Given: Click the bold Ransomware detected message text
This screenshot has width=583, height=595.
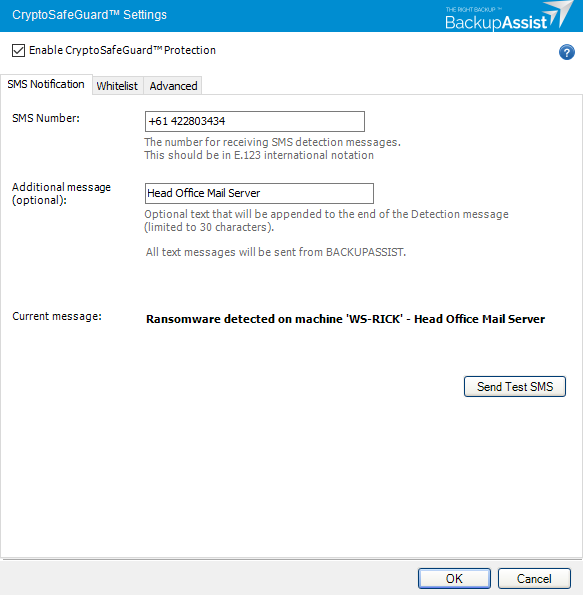Looking at the screenshot, I should [x=345, y=319].
